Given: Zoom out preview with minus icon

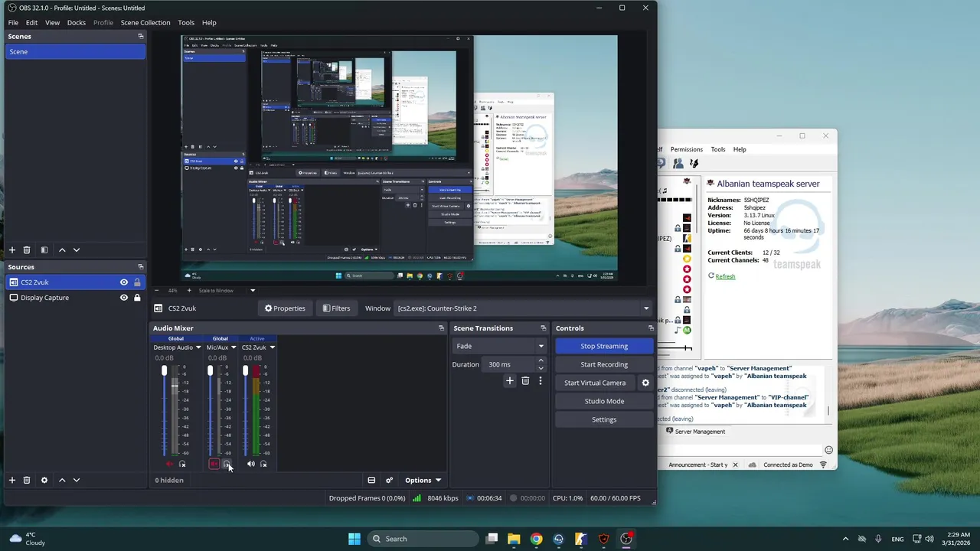Looking at the screenshot, I should point(157,290).
